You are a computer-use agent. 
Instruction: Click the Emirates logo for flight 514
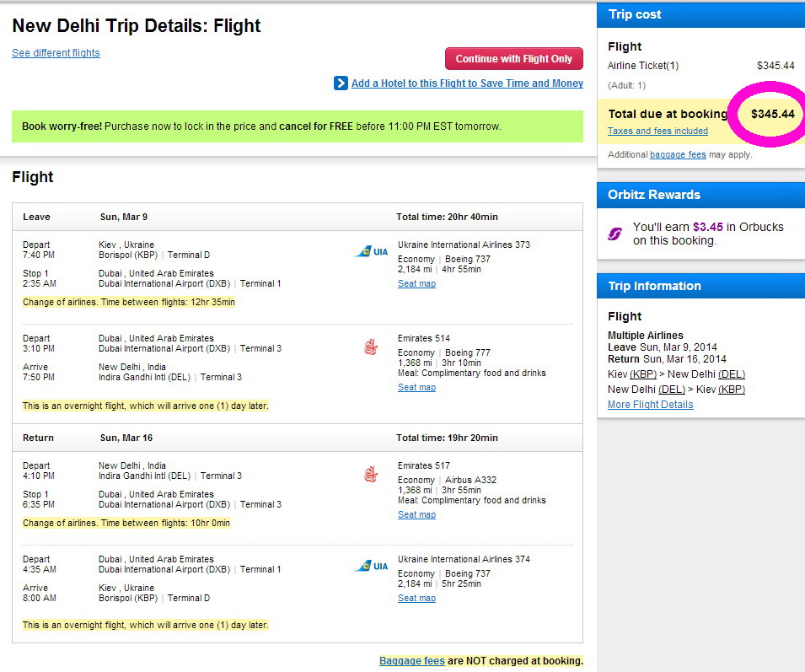pyautogui.click(x=371, y=346)
